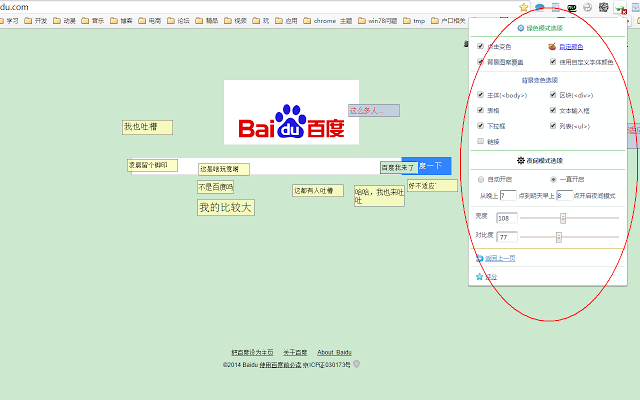Toggle the 区块(<div>) checkbox
This screenshot has height=400, width=640.
click(553, 95)
